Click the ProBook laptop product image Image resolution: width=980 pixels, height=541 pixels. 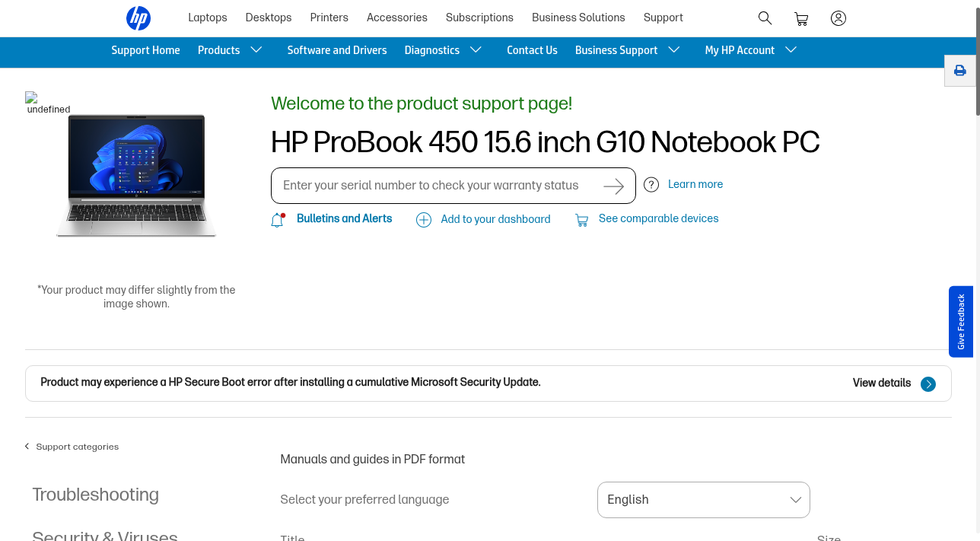pyautogui.click(x=136, y=176)
